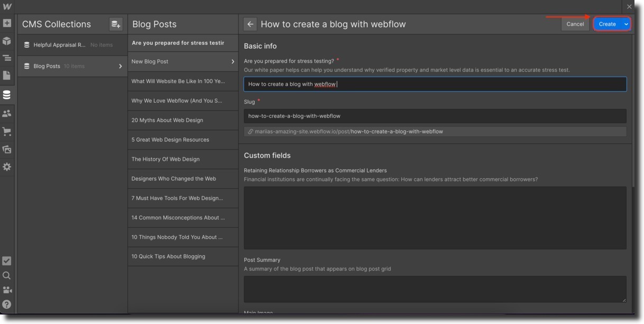Open video tutorials camera icon
644x324 pixels.
[x=7, y=290]
